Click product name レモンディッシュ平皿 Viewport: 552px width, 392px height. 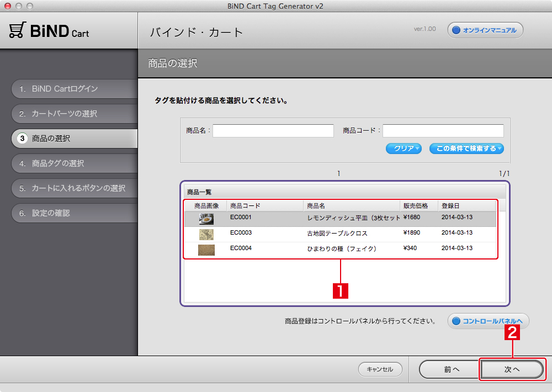tap(353, 218)
